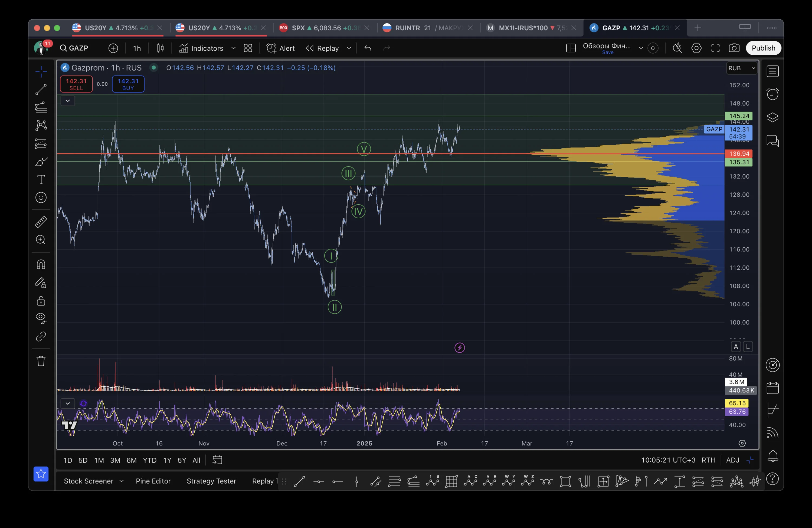The width and height of the screenshot is (812, 528).
Task: Open the emoji icons tool
Action: 41,198
